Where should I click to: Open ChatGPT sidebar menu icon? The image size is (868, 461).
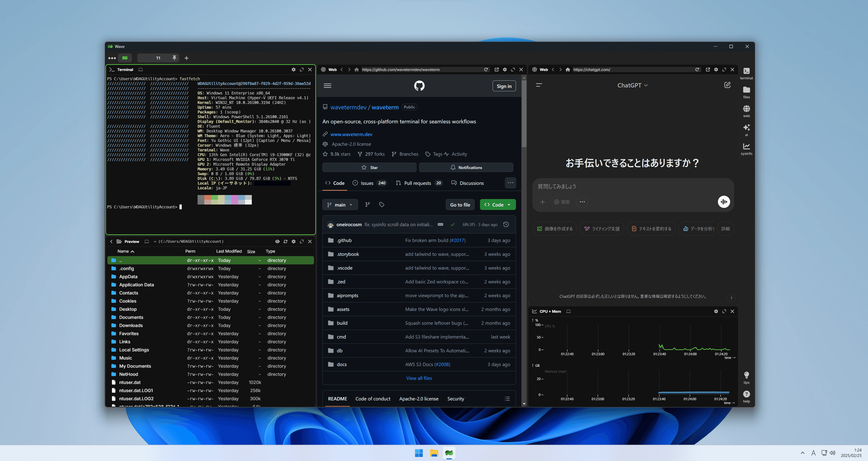point(539,85)
